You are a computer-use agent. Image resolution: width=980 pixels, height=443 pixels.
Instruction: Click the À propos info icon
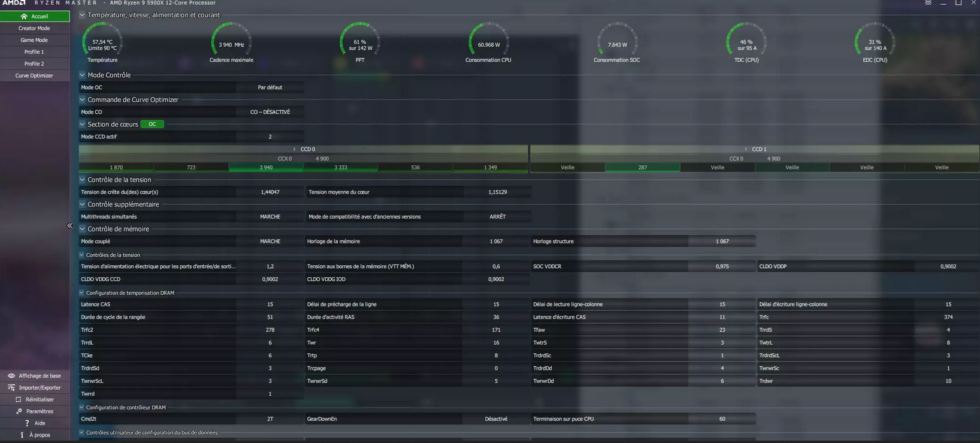22,435
